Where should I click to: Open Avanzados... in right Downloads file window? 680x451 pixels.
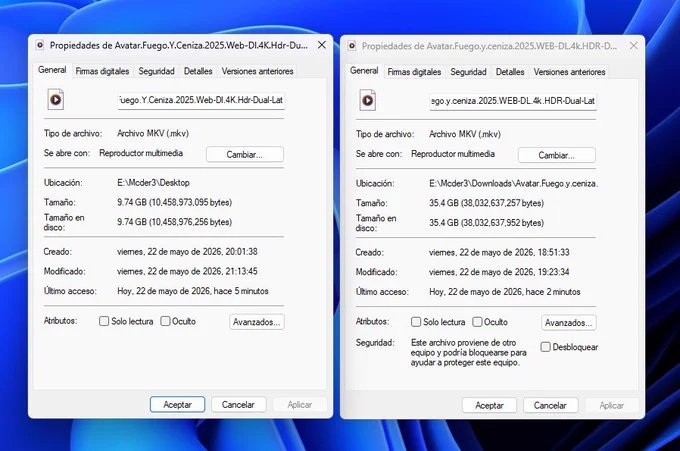pyautogui.click(x=569, y=323)
